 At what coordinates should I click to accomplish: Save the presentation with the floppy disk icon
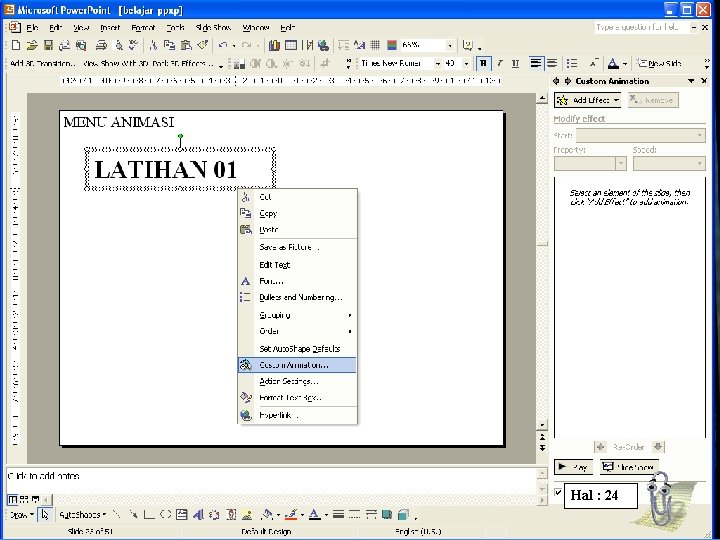(48, 45)
